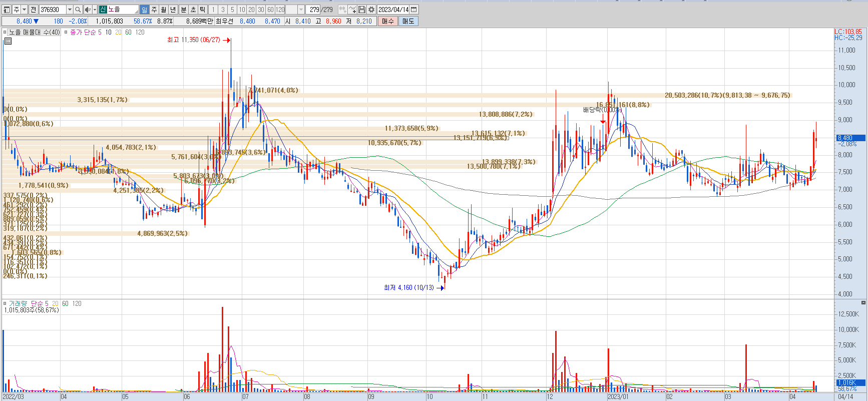Open the custom interval dropdown
This screenshot has height=401, width=868.
pyautogui.click(x=301, y=10)
